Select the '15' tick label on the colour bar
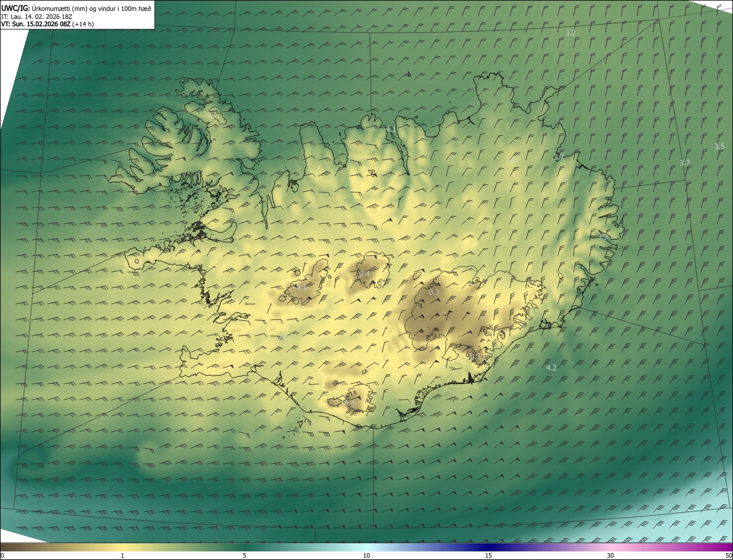 tap(488, 555)
